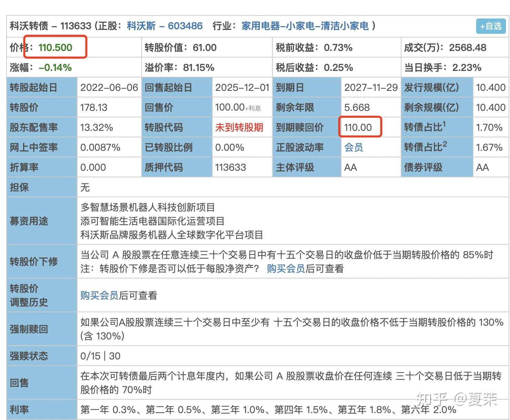Select 回售价 value 100.00+利息
The width and height of the screenshot is (510, 420).
pyautogui.click(x=238, y=107)
